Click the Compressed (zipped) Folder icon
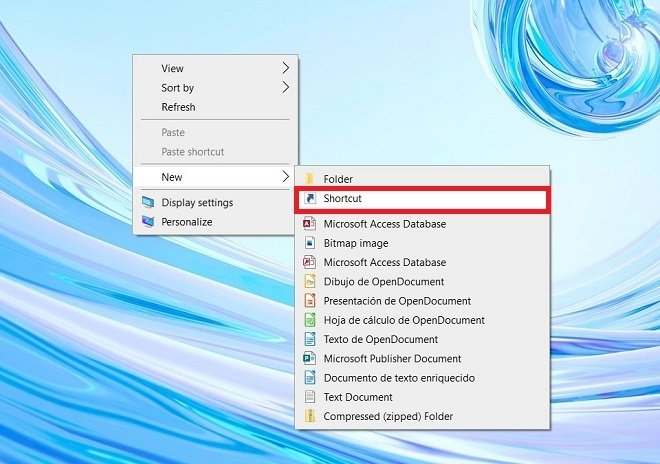 [310, 416]
